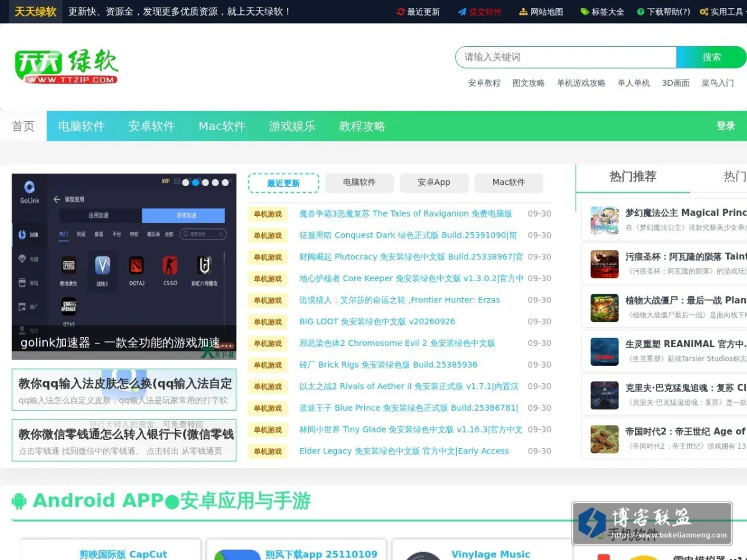The image size is (747, 560).
Task: Open Mac软件 navigation menu
Action: pyautogui.click(x=222, y=126)
